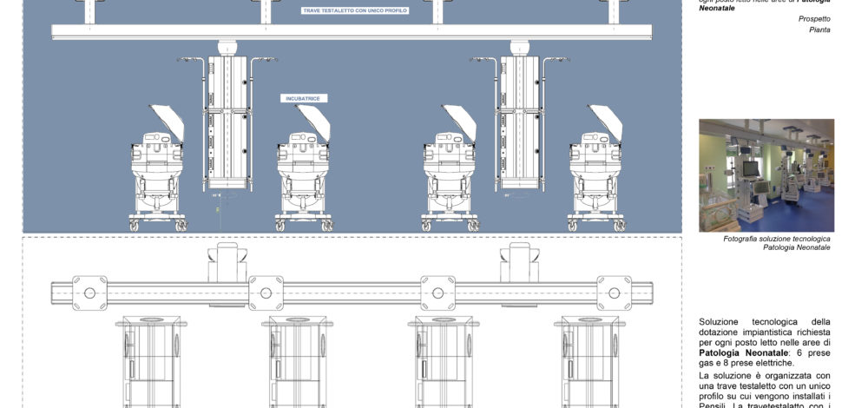
Task: Select the line 'La soluzione è organizzata con'
Action: pyautogui.click(x=765, y=375)
